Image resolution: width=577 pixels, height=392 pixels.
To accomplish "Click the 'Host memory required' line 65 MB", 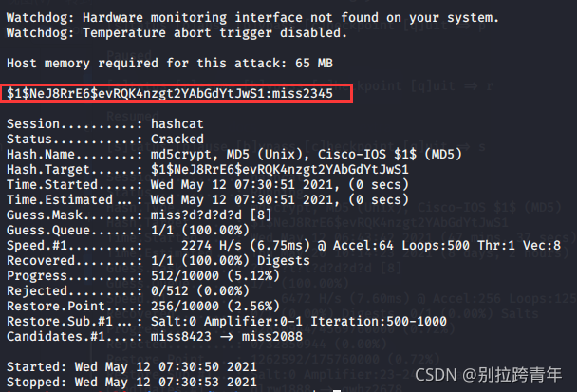I will [x=170, y=63].
